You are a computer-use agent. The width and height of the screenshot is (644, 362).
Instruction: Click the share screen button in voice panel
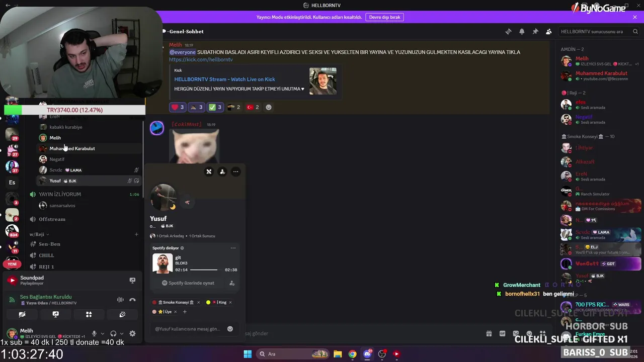[x=55, y=314]
